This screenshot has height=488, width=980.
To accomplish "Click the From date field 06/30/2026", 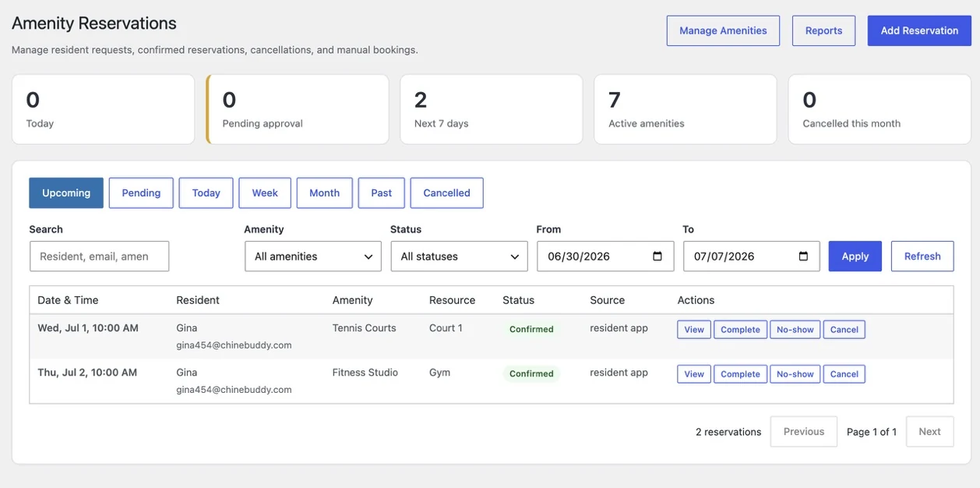I will (x=605, y=256).
